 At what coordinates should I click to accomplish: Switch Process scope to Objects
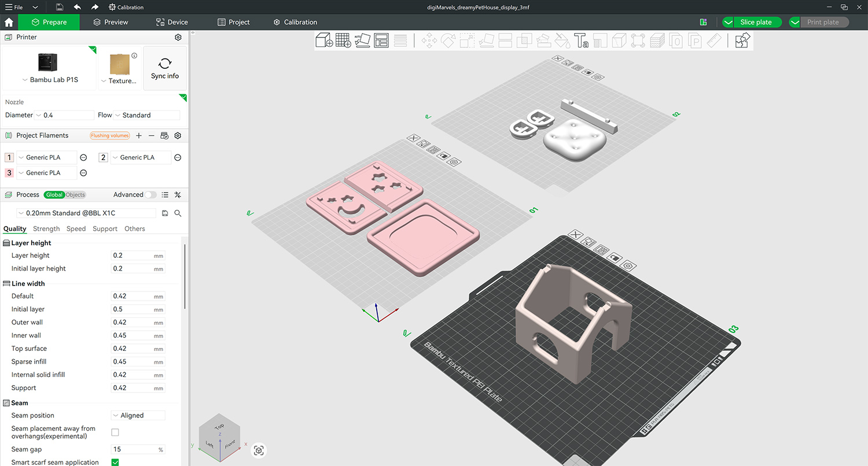tap(75, 195)
